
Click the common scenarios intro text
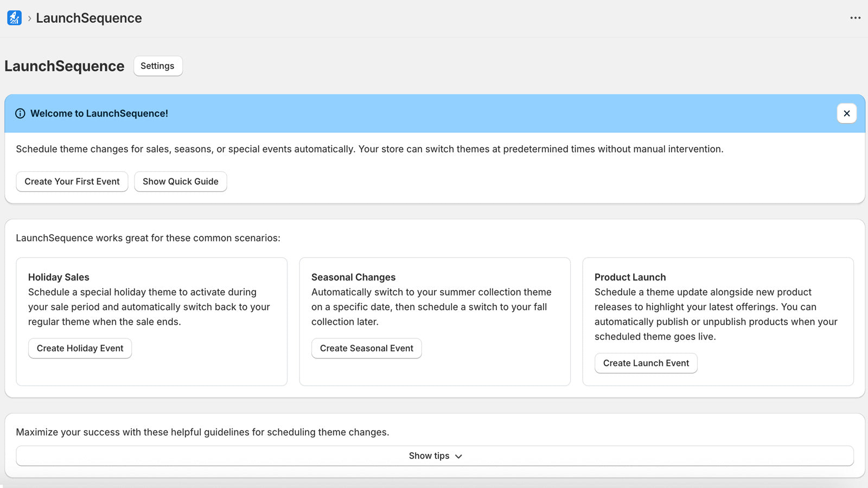(148, 238)
